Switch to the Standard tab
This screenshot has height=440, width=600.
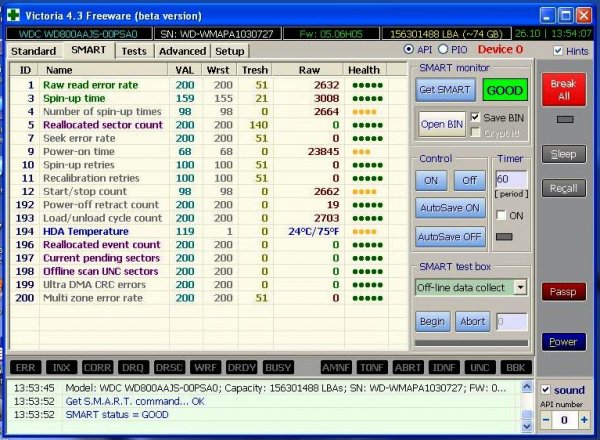click(33, 51)
